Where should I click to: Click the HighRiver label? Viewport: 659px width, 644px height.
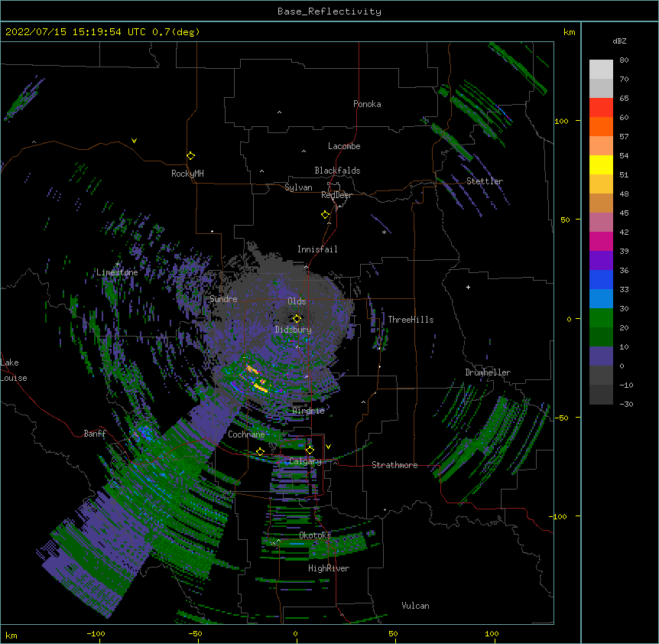pyautogui.click(x=329, y=568)
